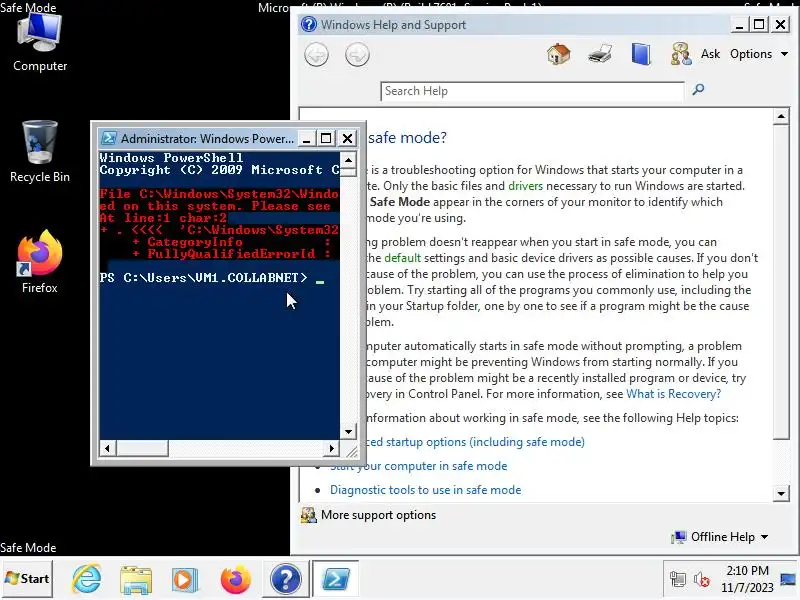Browse Help contents book icon
This screenshot has height=600, width=800.
pos(641,54)
